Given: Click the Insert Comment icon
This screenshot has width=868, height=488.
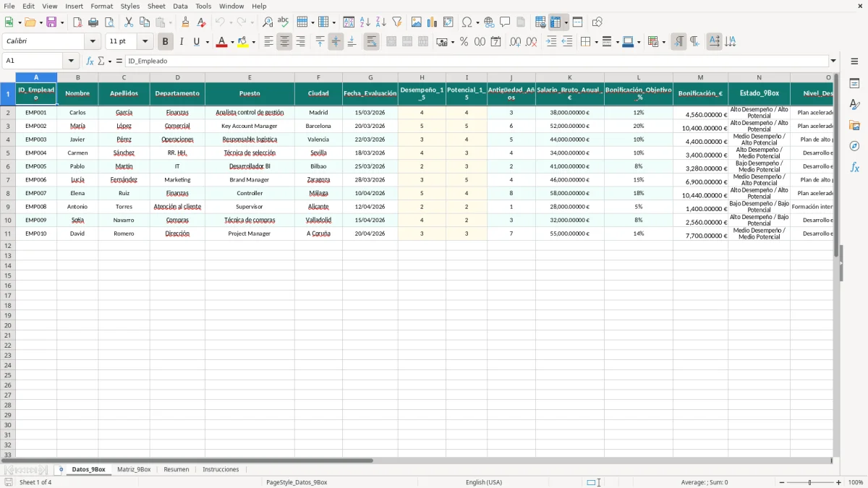Looking at the screenshot, I should (x=505, y=22).
